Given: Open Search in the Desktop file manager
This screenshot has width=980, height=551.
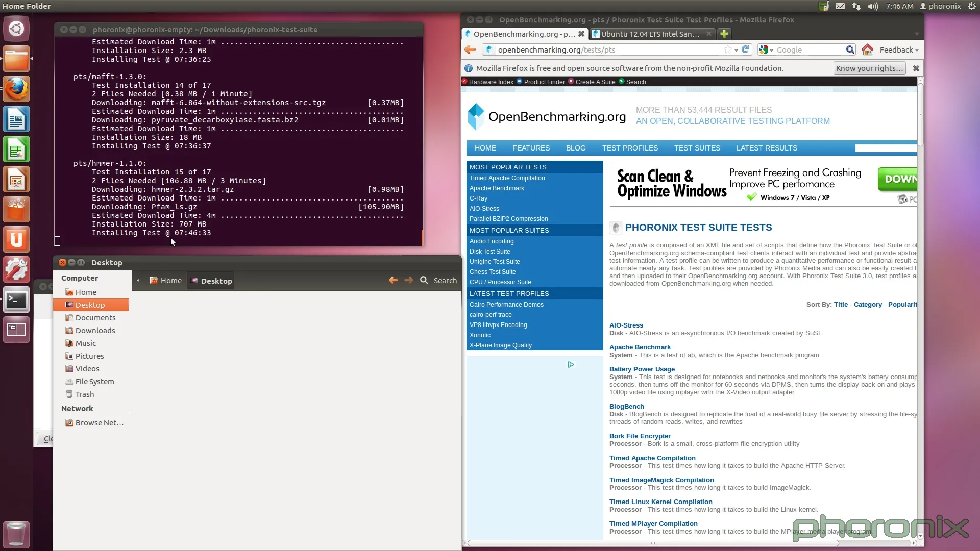Looking at the screenshot, I should pyautogui.click(x=438, y=280).
